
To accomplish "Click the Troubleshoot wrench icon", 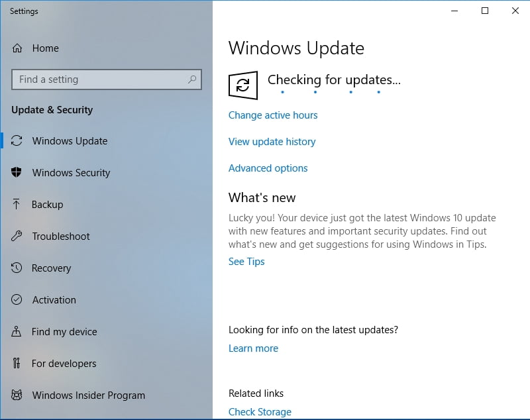I will click(17, 236).
